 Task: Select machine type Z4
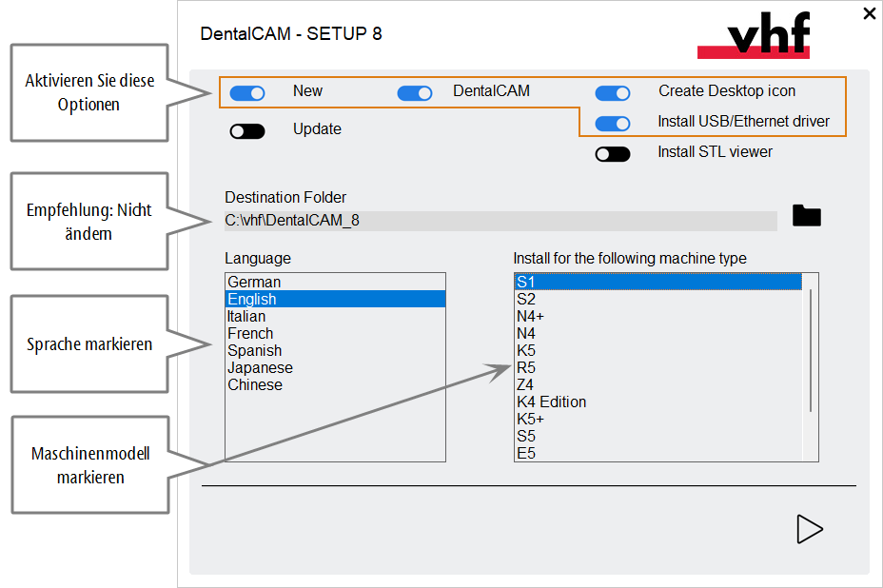click(657, 384)
